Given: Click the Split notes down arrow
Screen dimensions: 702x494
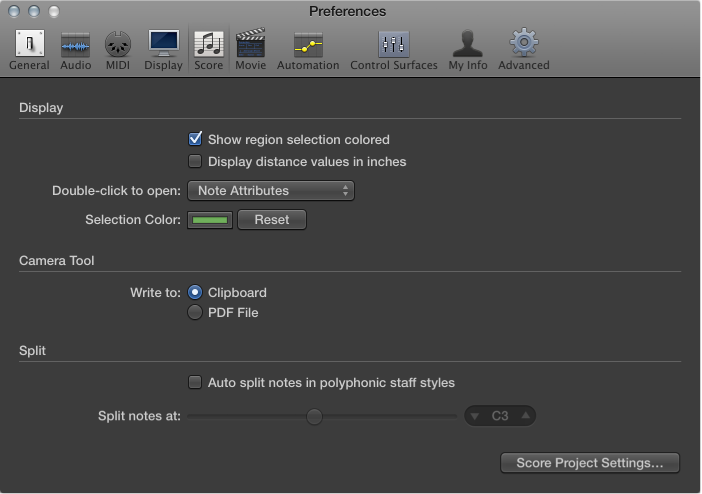Looking at the screenshot, I should [x=476, y=415].
